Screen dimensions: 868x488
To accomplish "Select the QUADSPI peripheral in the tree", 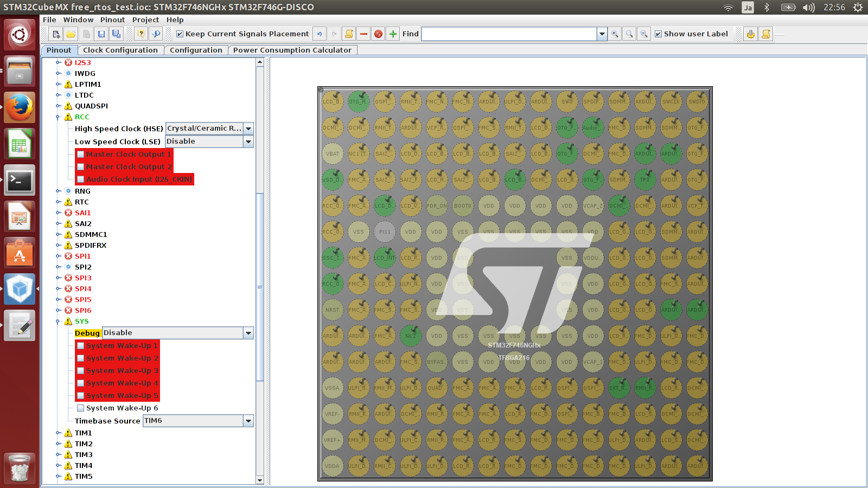I will (x=91, y=106).
